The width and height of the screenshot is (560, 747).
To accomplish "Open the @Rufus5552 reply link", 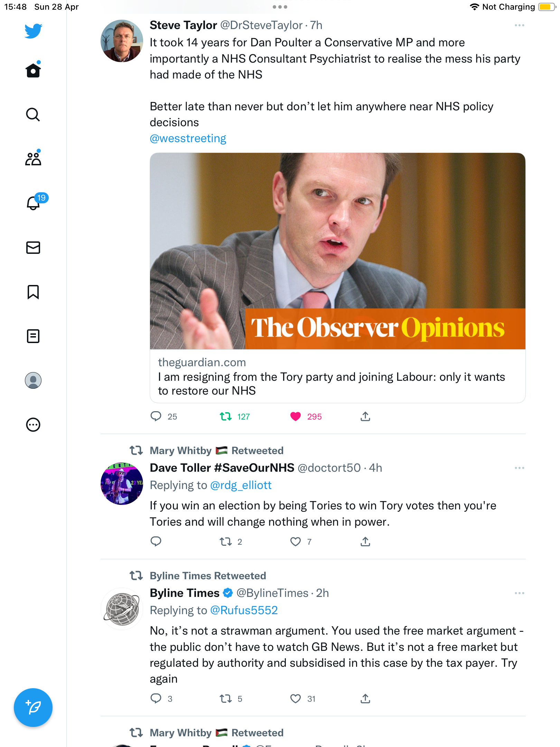I will pyautogui.click(x=244, y=610).
